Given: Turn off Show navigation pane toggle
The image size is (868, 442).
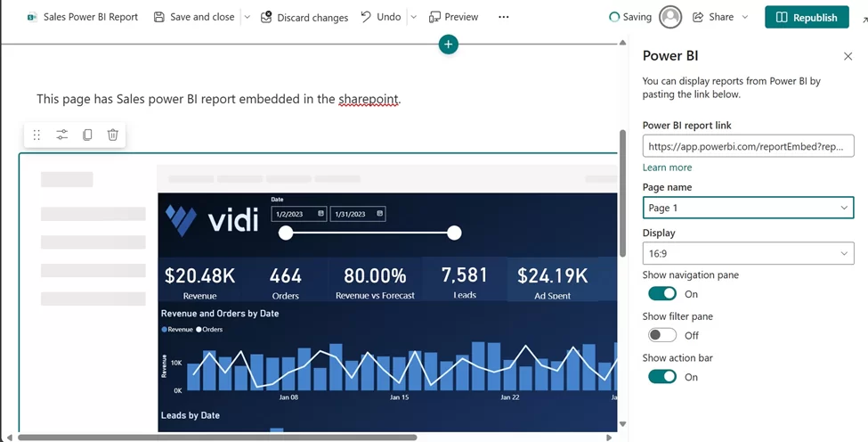Looking at the screenshot, I should tap(662, 294).
